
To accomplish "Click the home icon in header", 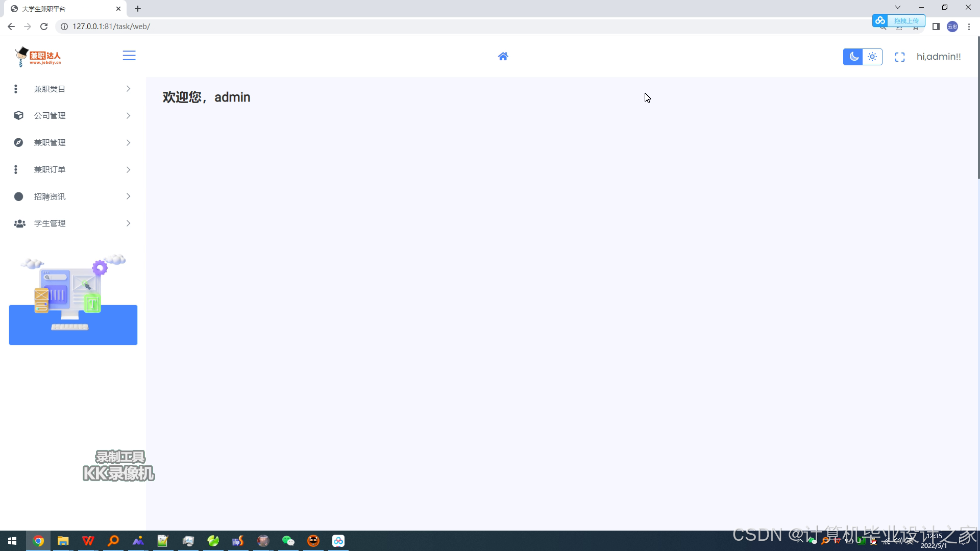I will click(503, 56).
